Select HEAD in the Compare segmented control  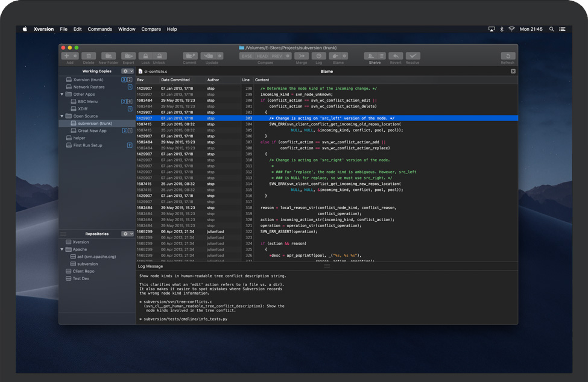[262, 56]
